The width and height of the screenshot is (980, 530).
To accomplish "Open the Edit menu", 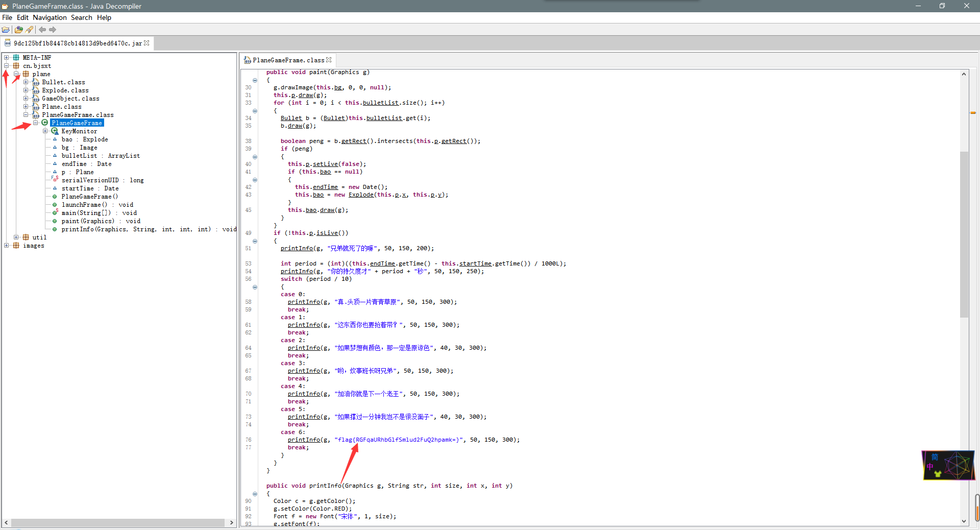I will (x=22, y=17).
